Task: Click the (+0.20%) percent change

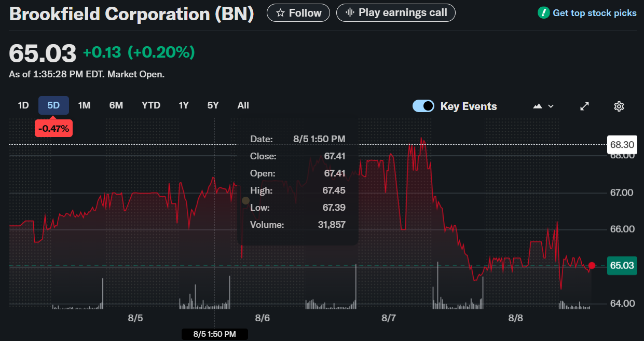Action: click(x=161, y=52)
